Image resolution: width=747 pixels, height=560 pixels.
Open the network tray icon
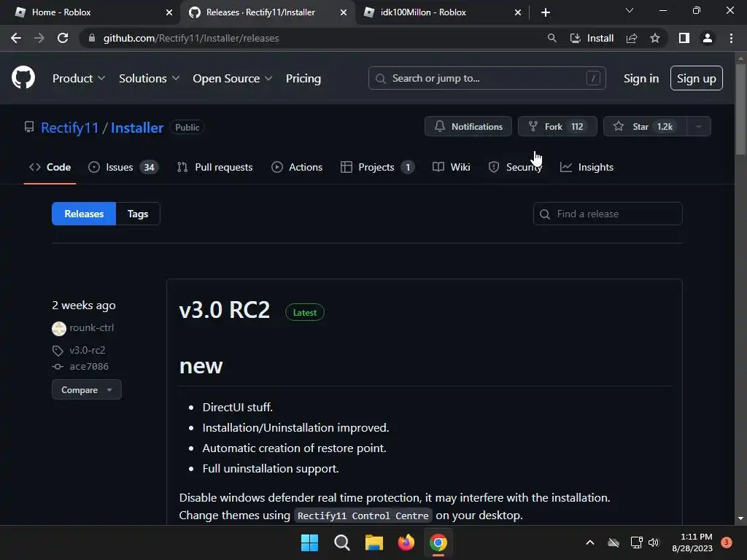pyautogui.click(x=636, y=542)
